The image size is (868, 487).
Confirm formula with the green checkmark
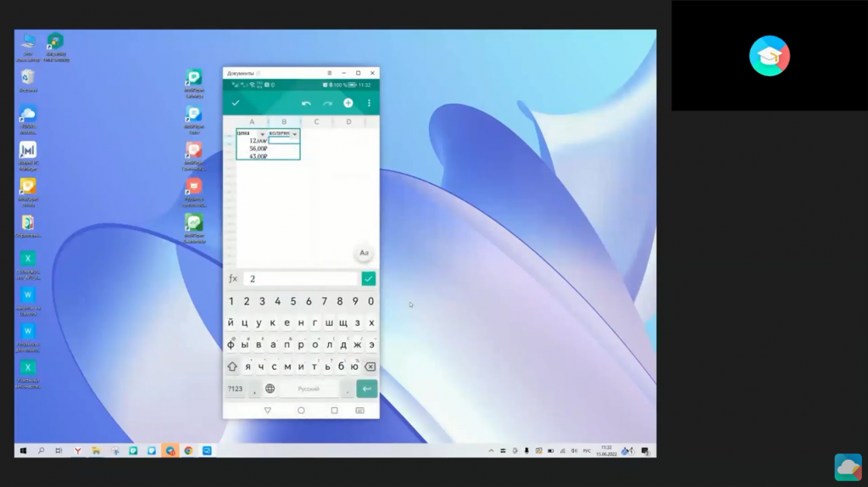[x=368, y=278]
